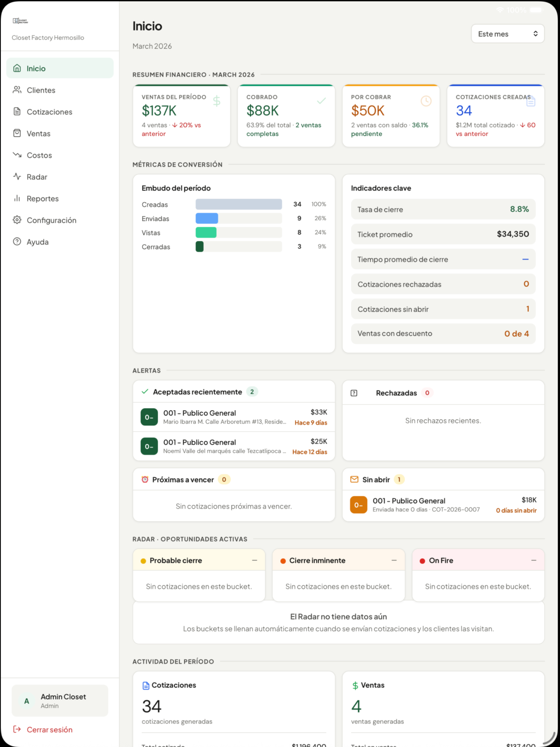Open the Radar menu item
The height and width of the screenshot is (747, 560).
[x=60, y=176]
